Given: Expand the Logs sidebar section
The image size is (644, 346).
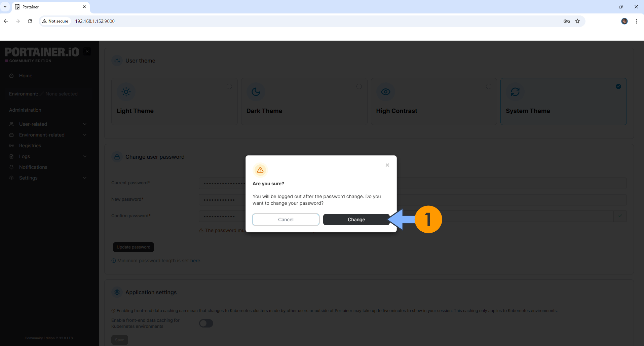Looking at the screenshot, I should (85, 156).
